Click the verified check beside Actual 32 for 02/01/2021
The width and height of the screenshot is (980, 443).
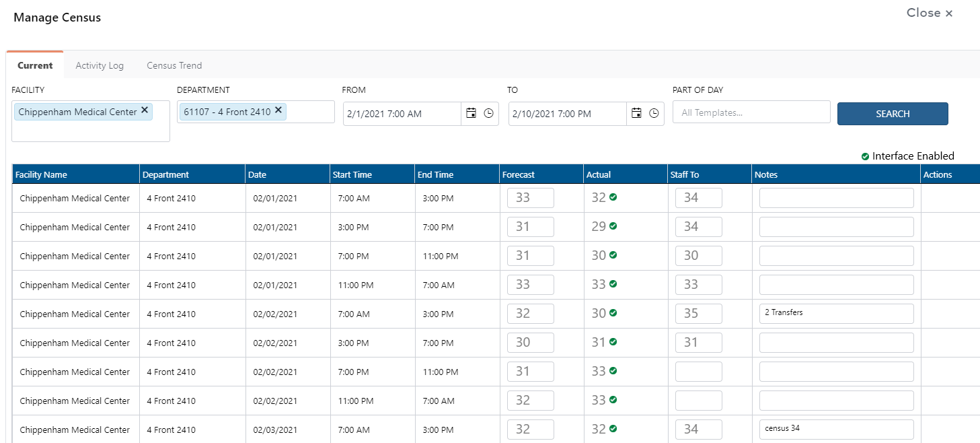point(612,197)
